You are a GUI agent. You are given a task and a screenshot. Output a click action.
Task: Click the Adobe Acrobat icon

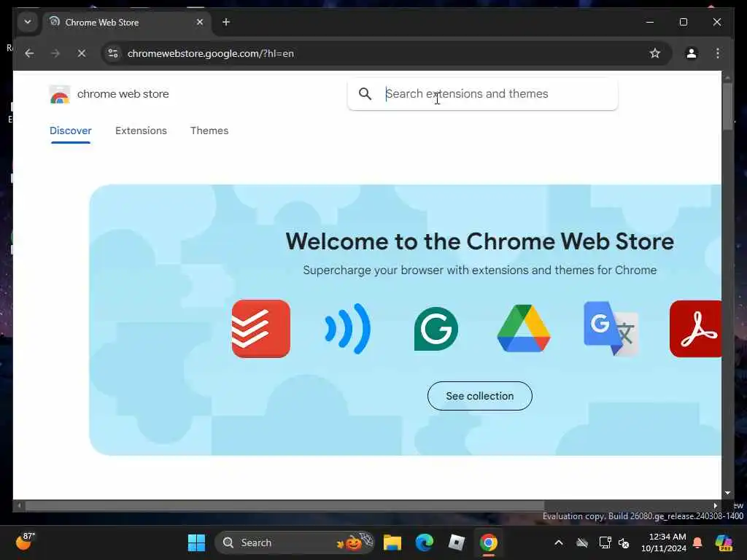(x=695, y=329)
